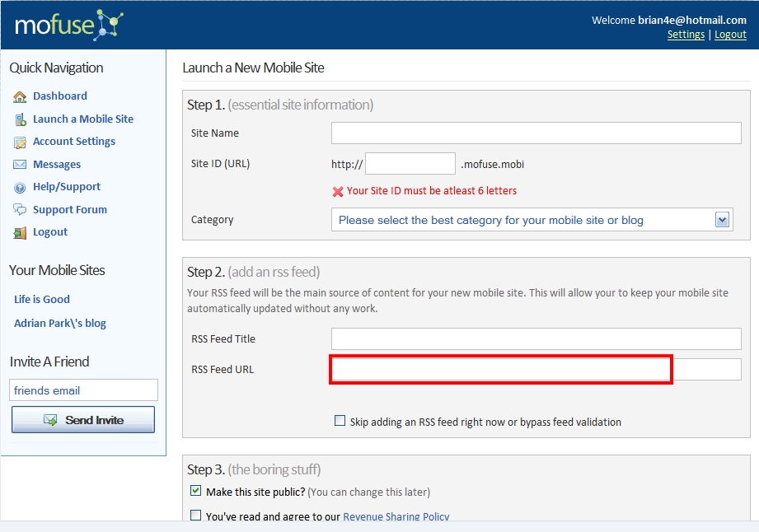Click the friends email input field
Screen dimensions: 759x532
(x=83, y=390)
